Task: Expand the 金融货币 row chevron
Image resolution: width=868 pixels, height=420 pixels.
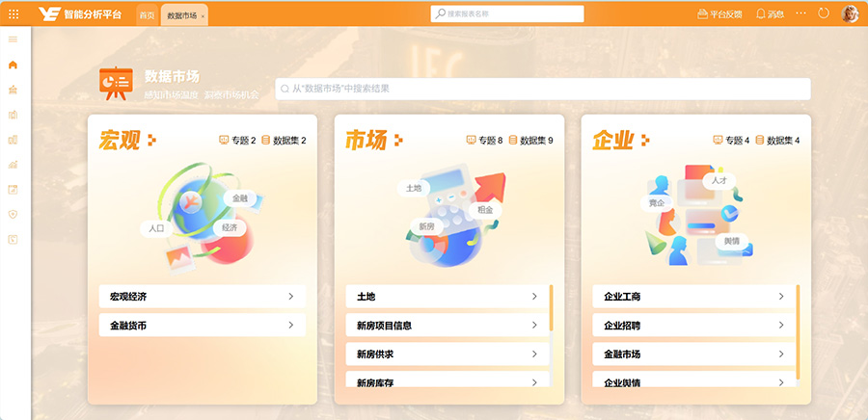Action: pos(291,326)
